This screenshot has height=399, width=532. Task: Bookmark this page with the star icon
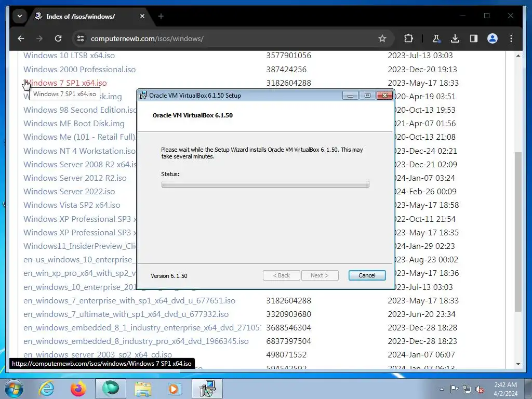tap(382, 38)
